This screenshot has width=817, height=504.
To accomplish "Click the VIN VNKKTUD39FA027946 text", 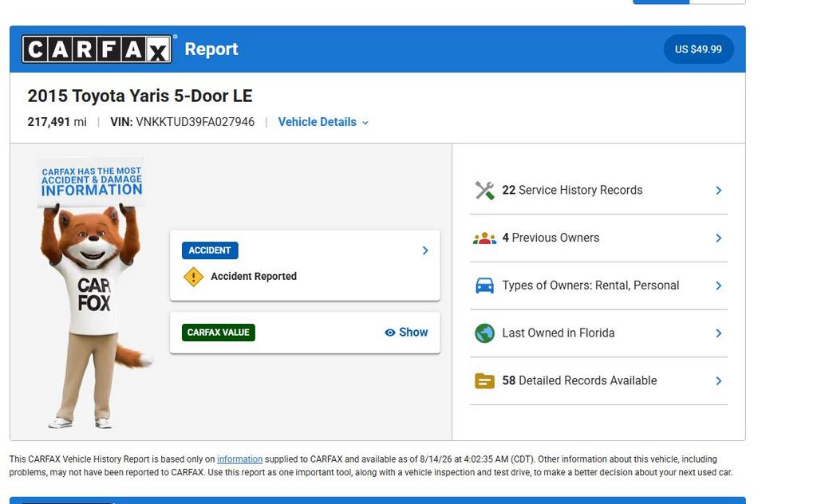I will (x=183, y=122).
